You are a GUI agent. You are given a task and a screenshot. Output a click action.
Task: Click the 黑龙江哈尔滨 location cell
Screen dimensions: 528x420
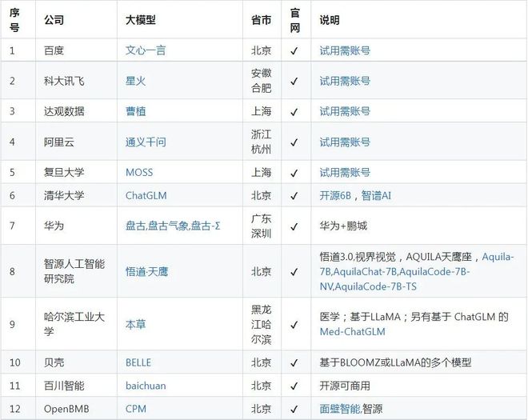pyautogui.click(x=262, y=324)
